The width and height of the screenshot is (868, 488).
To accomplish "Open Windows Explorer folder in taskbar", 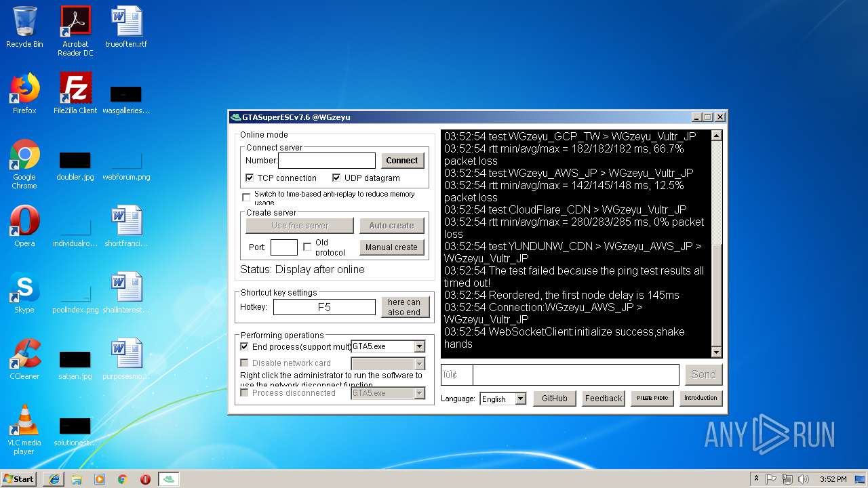I will pyautogui.click(x=77, y=479).
